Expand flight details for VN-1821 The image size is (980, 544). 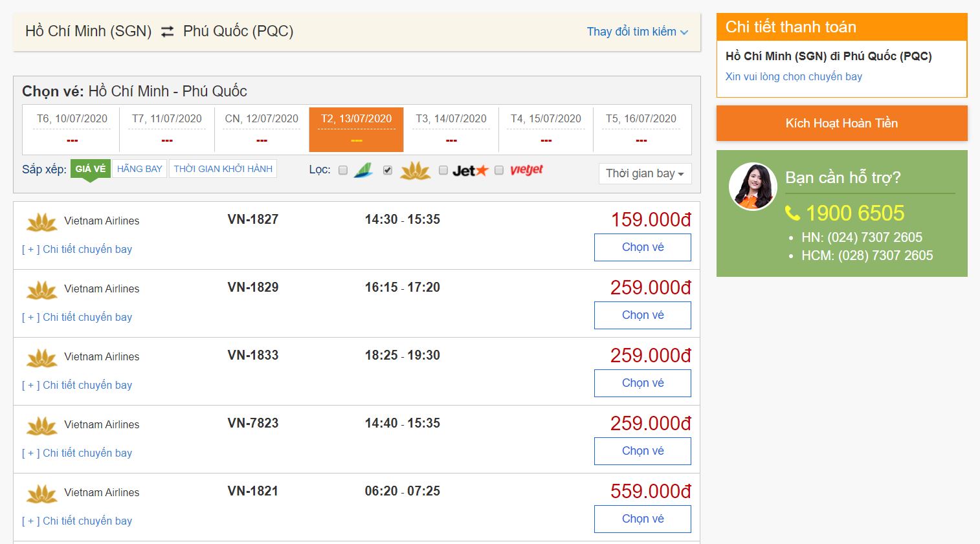point(77,521)
